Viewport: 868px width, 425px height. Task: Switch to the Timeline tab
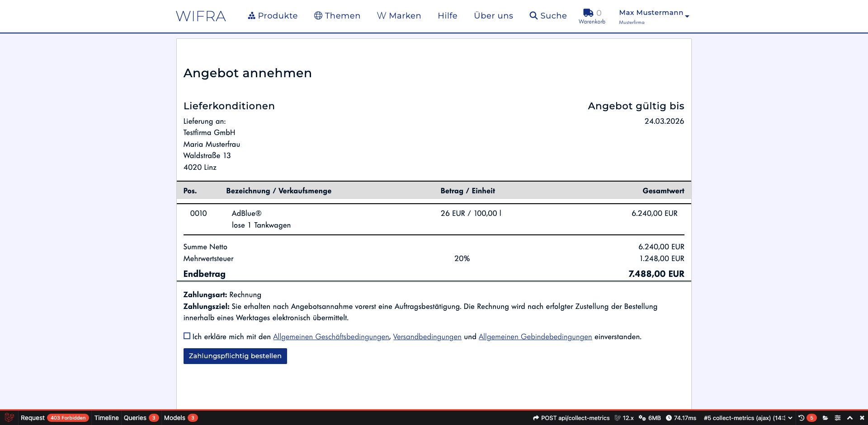click(106, 418)
